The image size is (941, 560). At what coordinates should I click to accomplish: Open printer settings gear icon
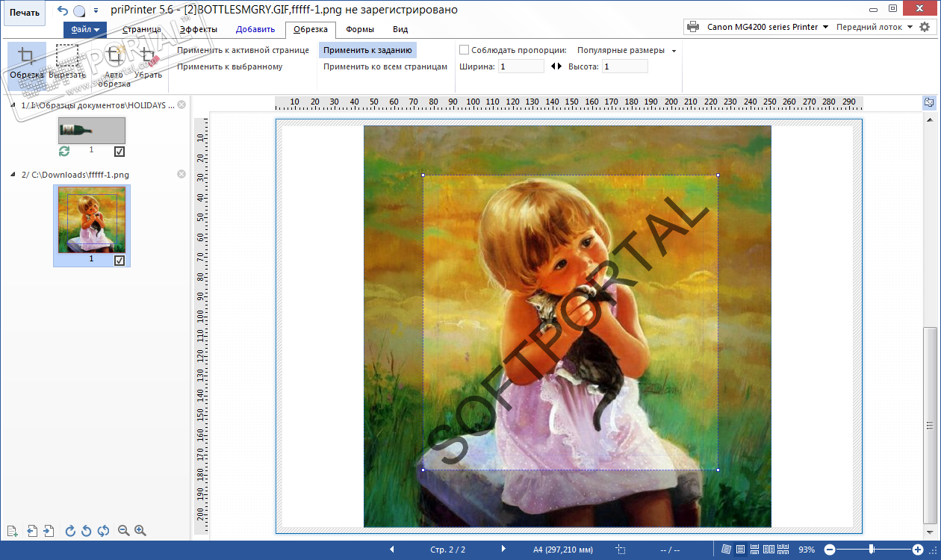pyautogui.click(x=925, y=27)
